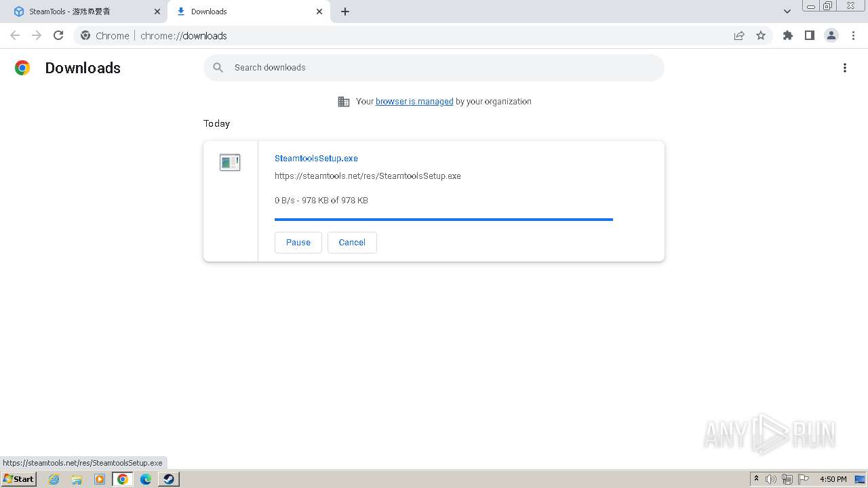This screenshot has width=868, height=488.
Task: Show hidden system tray icons
Action: tap(756, 479)
